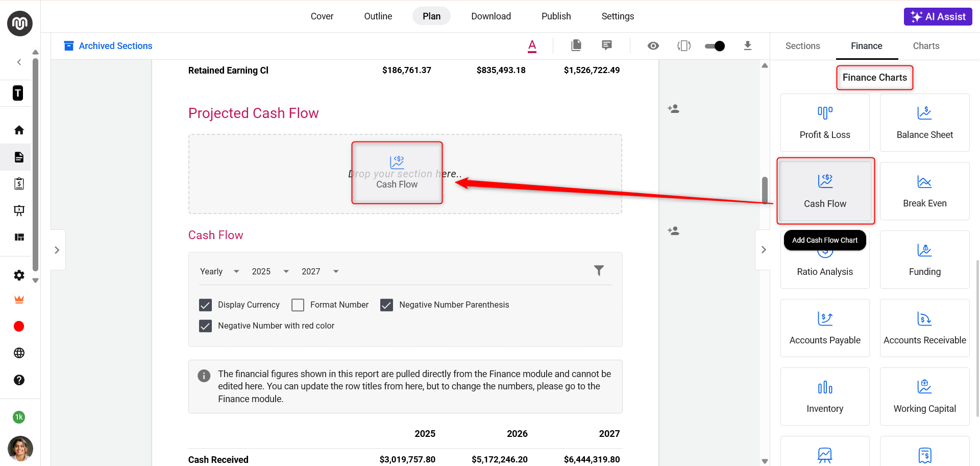Open the comments toolbar icon
980x466 pixels.
pyautogui.click(x=606, y=45)
